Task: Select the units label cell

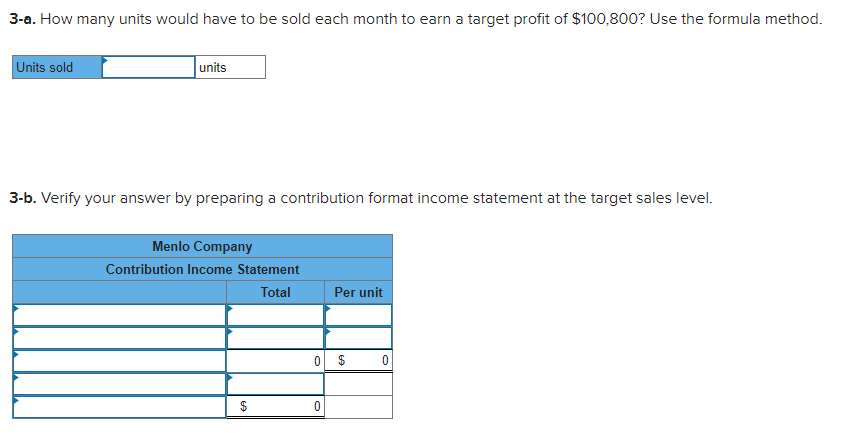Action: pos(230,67)
